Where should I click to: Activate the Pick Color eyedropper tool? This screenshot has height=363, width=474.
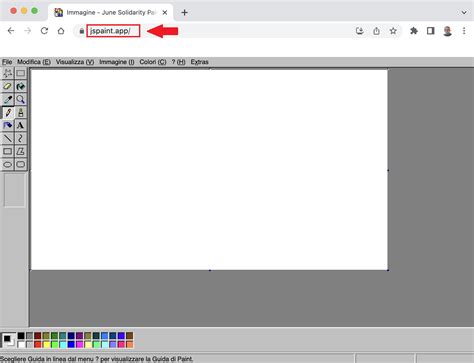pos(8,99)
